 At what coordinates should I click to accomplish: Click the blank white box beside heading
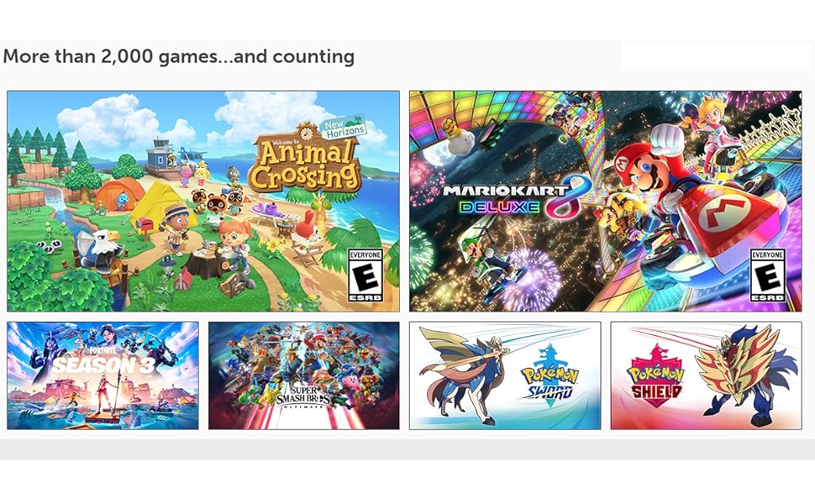[715, 56]
